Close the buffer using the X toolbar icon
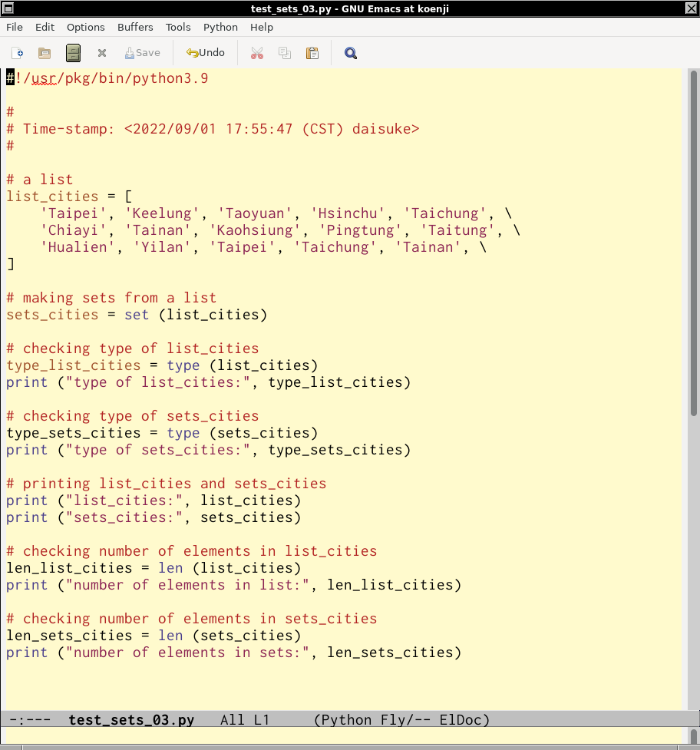 coord(101,53)
